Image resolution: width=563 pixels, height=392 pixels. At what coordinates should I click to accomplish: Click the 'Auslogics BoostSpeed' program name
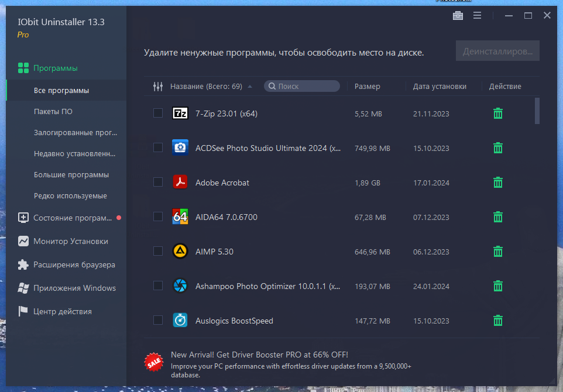coord(234,321)
